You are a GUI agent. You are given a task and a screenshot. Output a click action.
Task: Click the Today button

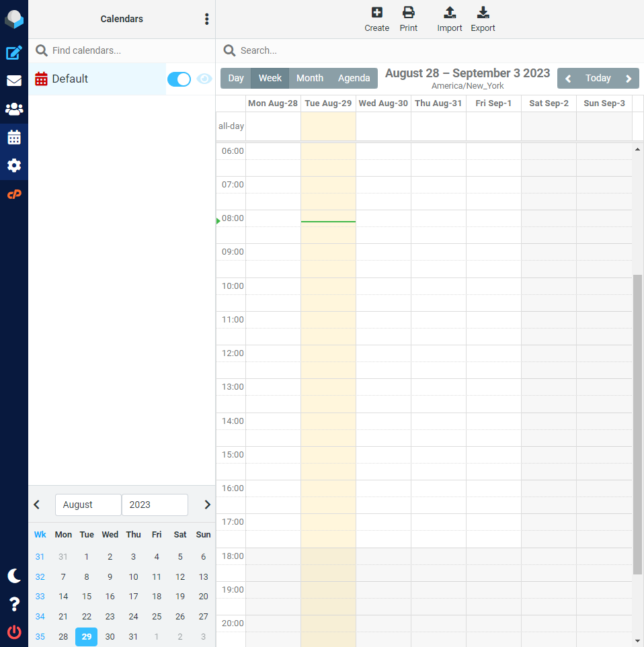coord(598,79)
